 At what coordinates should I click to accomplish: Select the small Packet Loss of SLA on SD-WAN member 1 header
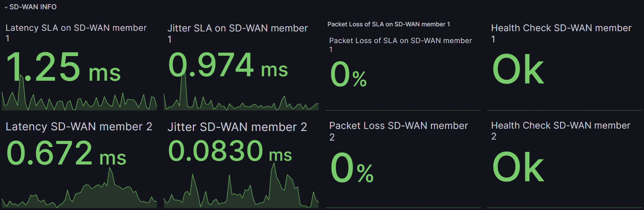point(388,24)
